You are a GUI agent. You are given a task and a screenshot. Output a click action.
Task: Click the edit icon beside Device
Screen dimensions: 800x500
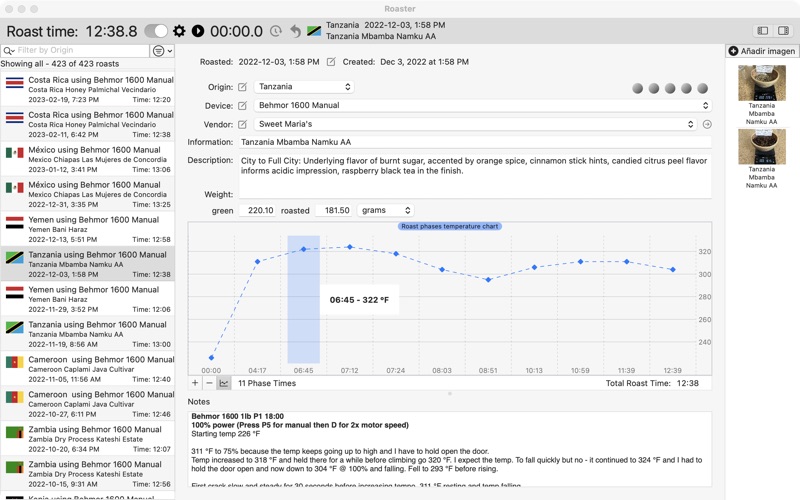point(242,106)
